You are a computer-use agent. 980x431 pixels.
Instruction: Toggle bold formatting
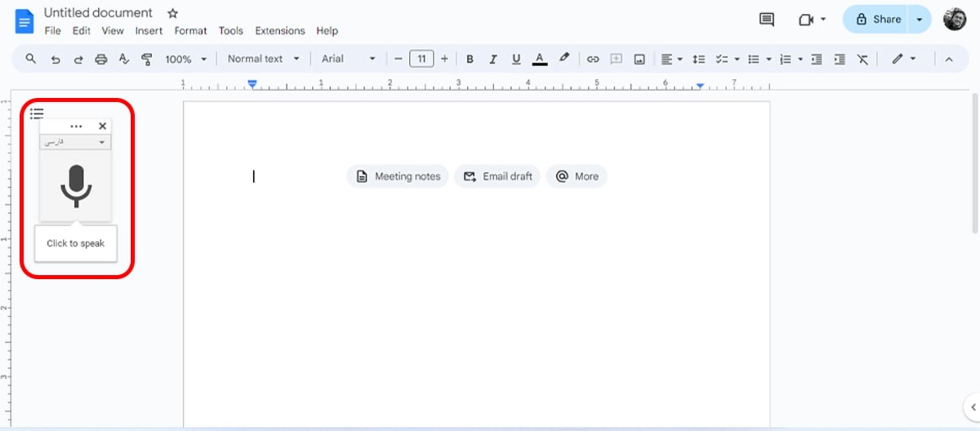tap(470, 59)
